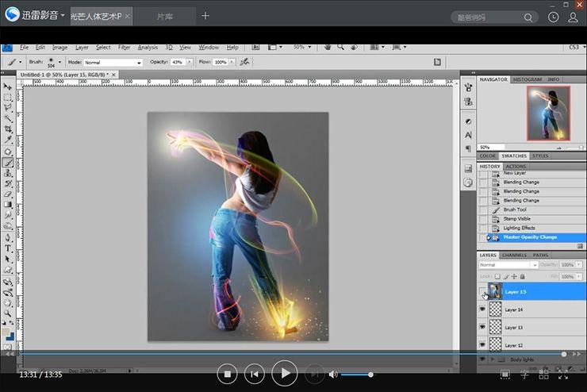Hide Layer 14 using its eye icon
The width and height of the screenshot is (587, 392).
point(482,309)
